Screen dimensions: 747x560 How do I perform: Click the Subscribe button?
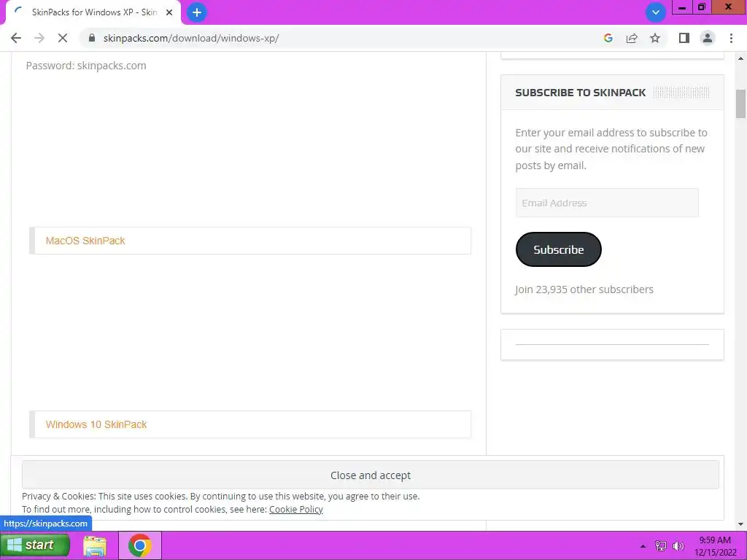558,249
